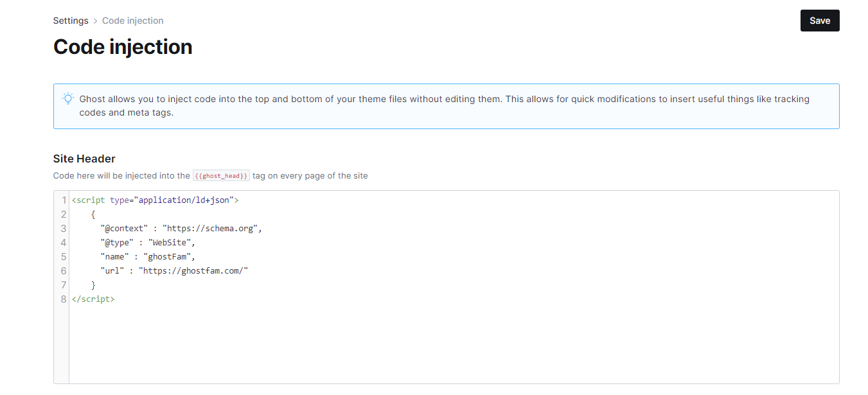Click the "https://ghostfam.com/" url value

pos(193,271)
